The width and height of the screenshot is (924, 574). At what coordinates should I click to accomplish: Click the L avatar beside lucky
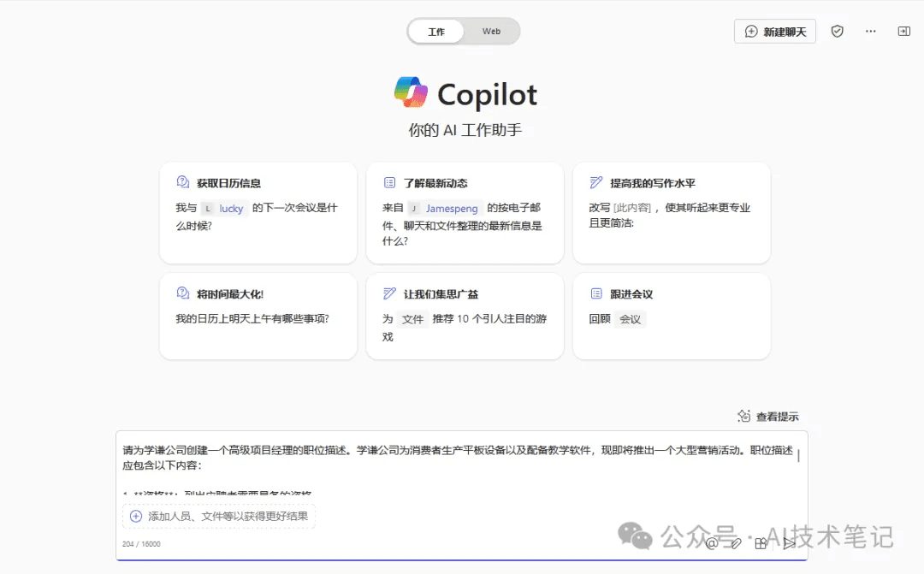(207, 208)
